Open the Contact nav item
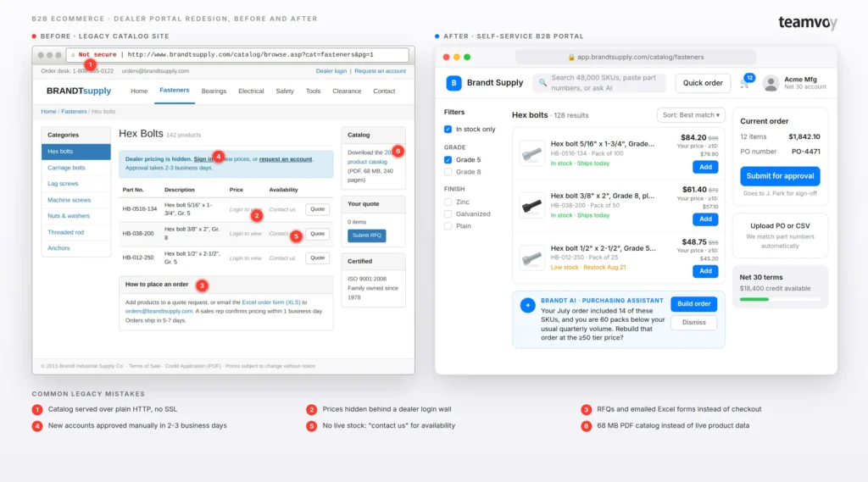The width and height of the screenshot is (868, 482). pos(384,91)
